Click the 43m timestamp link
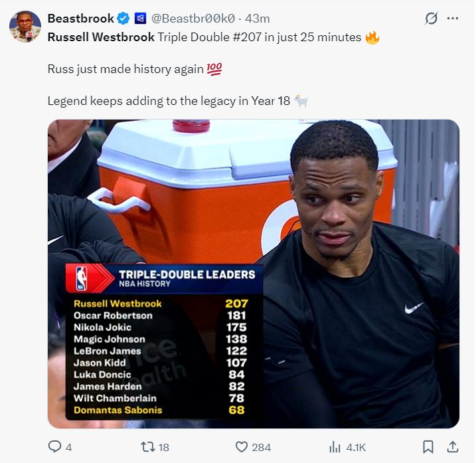The width and height of the screenshot is (476, 463). tap(258, 19)
